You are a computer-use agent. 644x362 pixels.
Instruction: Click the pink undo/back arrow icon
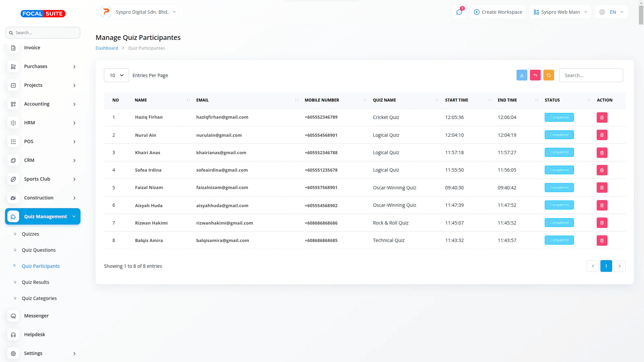point(535,75)
